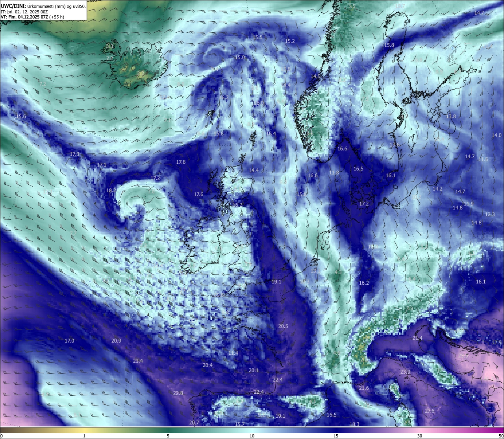Screen dimensions: 504x439
Task: Select the color scale tick label 10
Action: (x=252, y=436)
